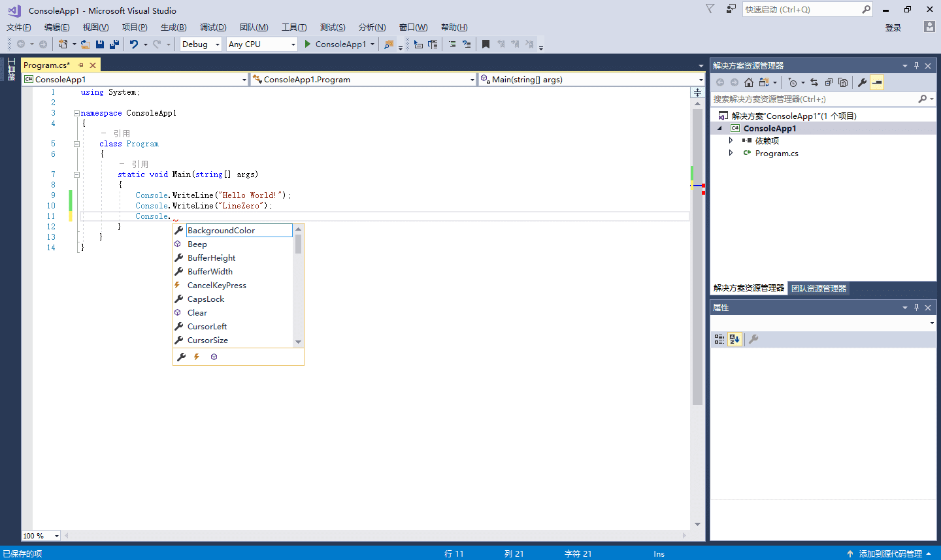Click the Show All Files icon
941x560 pixels.
pos(843,82)
